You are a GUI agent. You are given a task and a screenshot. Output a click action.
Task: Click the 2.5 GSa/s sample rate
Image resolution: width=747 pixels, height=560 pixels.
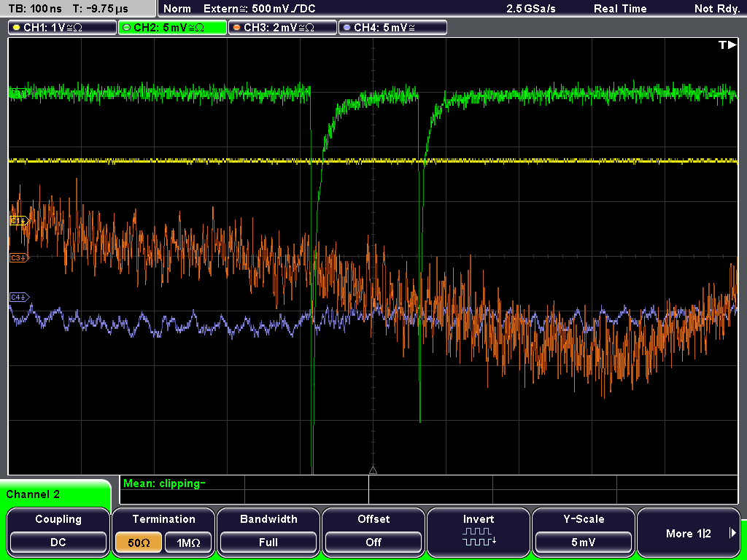(531, 9)
